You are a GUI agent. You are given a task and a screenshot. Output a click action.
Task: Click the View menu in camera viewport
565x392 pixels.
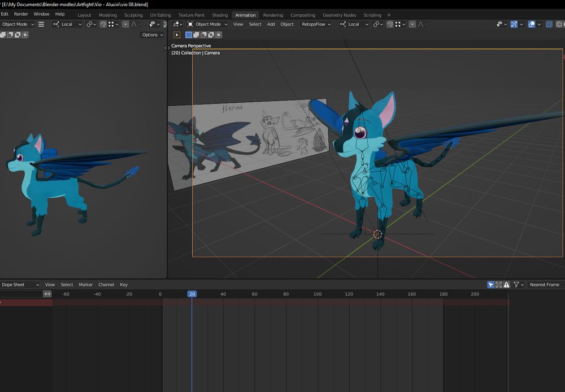tap(238, 24)
